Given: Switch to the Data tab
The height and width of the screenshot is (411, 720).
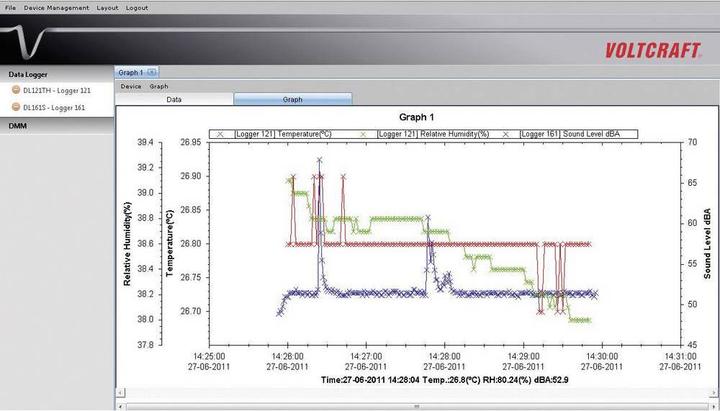Looking at the screenshot, I should (174, 100).
